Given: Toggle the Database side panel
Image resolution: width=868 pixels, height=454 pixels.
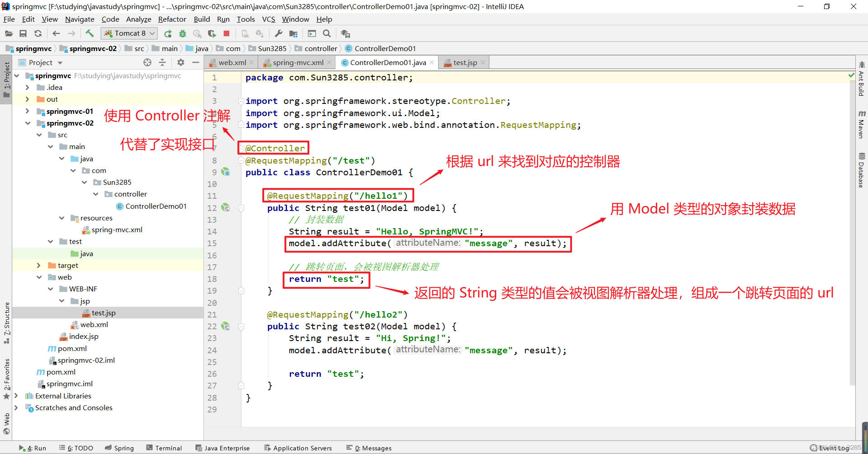Looking at the screenshot, I should pos(862,170).
